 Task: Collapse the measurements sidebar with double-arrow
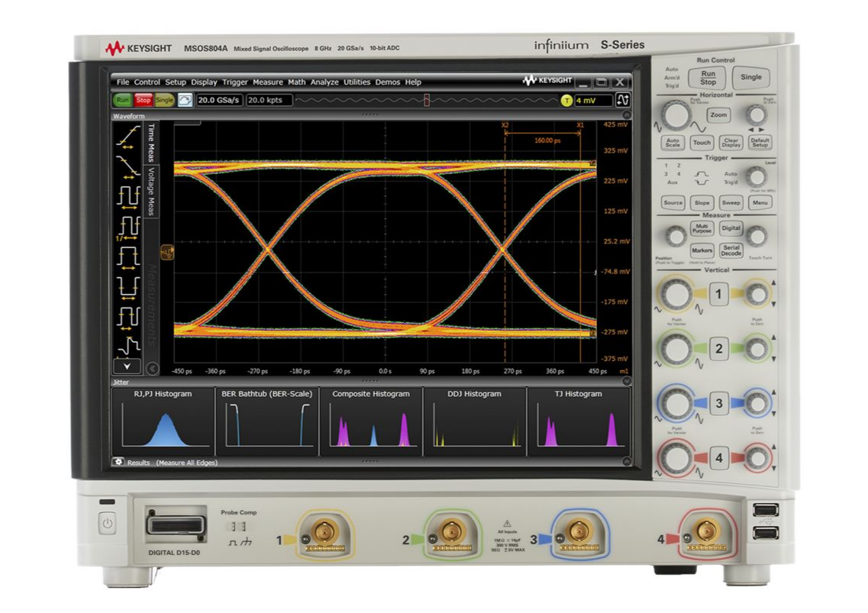pos(153,368)
